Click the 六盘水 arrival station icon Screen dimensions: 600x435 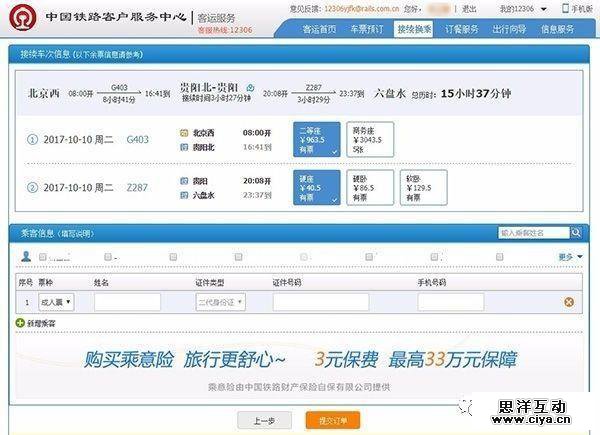[x=183, y=194]
